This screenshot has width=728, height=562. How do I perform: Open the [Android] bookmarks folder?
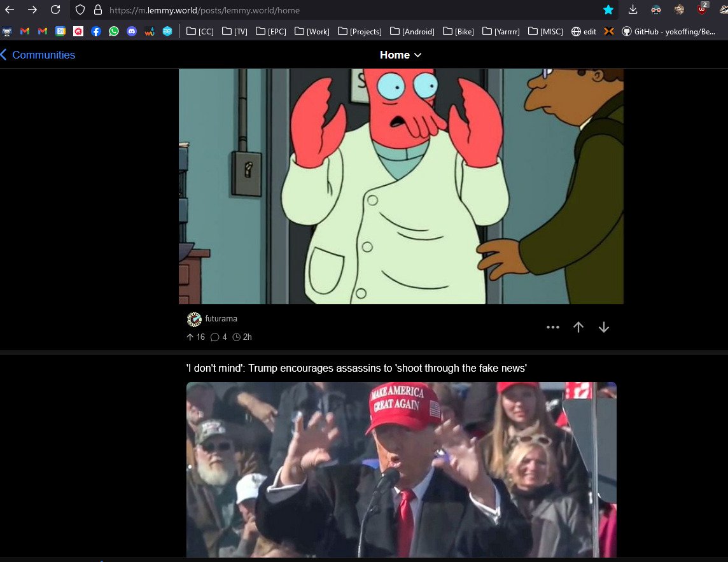pos(412,31)
